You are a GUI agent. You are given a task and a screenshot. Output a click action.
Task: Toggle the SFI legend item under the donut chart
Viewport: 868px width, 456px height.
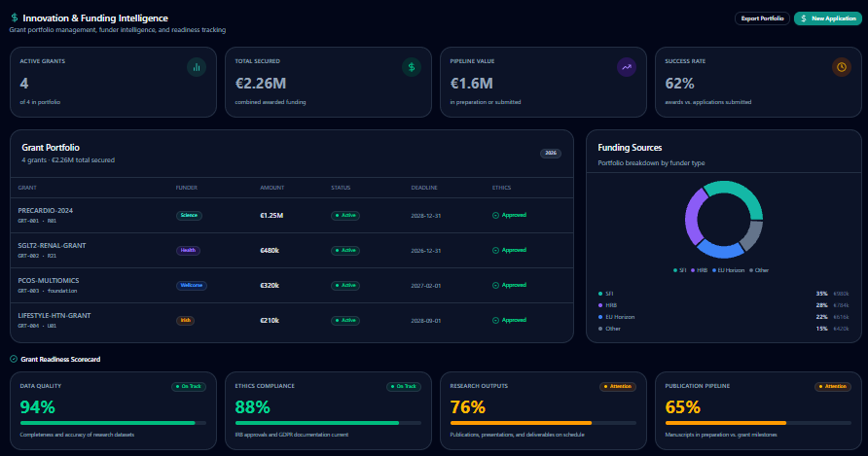pos(680,270)
